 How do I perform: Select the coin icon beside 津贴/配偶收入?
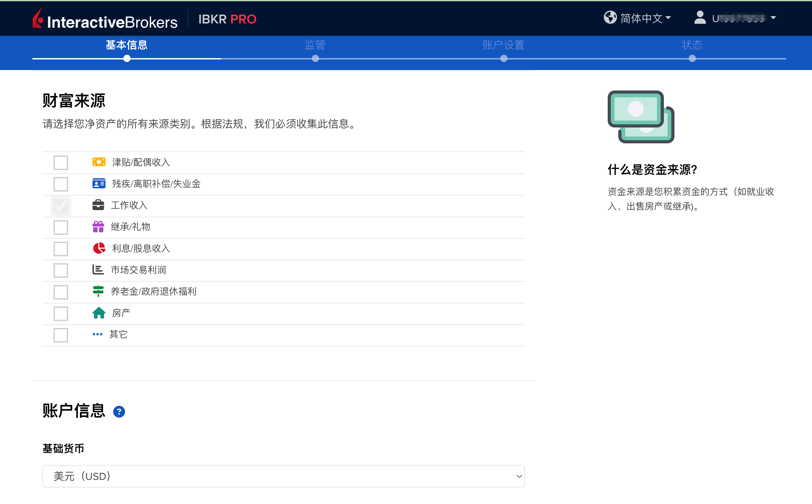click(99, 162)
